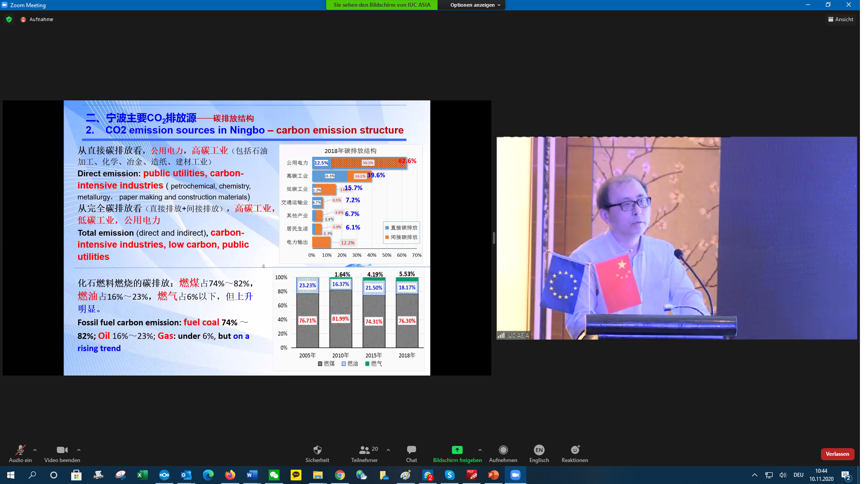Click the IUC ASIA speaker video
Screen dimensions: 868x484
click(676, 238)
